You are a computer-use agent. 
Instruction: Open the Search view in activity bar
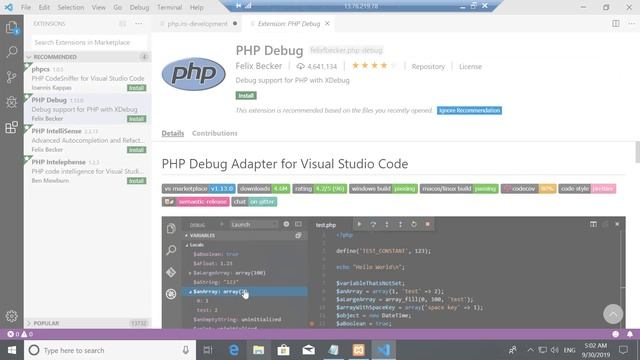[x=11, y=52]
